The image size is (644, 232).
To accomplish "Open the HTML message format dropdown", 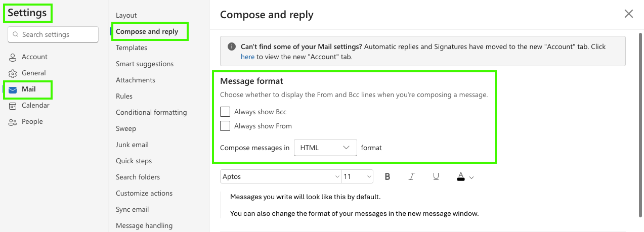I will [x=325, y=148].
